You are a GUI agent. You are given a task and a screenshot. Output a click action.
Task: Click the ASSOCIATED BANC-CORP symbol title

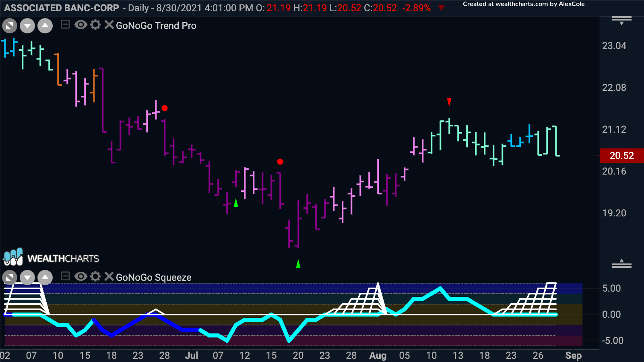[x=62, y=8]
